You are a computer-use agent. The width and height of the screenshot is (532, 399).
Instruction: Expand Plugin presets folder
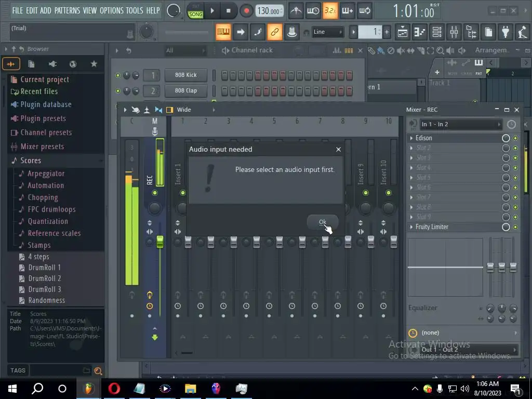click(x=43, y=118)
